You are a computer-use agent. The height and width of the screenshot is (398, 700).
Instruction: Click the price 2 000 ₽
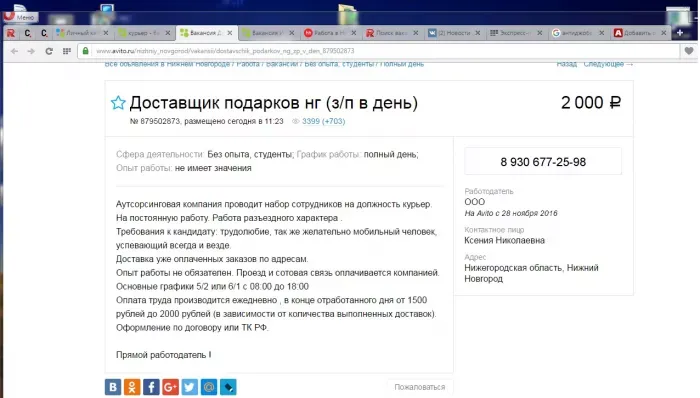[x=591, y=103]
